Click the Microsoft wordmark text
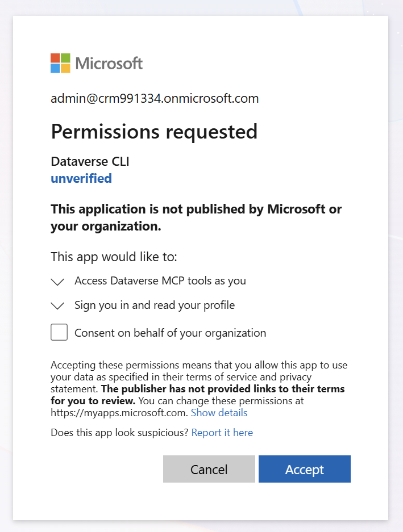The image size is (403, 532). (109, 64)
